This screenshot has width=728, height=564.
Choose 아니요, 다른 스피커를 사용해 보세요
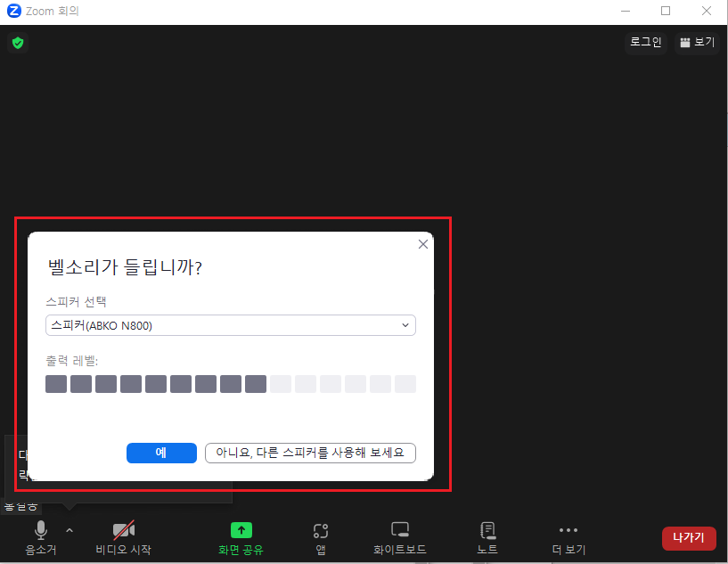pos(310,453)
